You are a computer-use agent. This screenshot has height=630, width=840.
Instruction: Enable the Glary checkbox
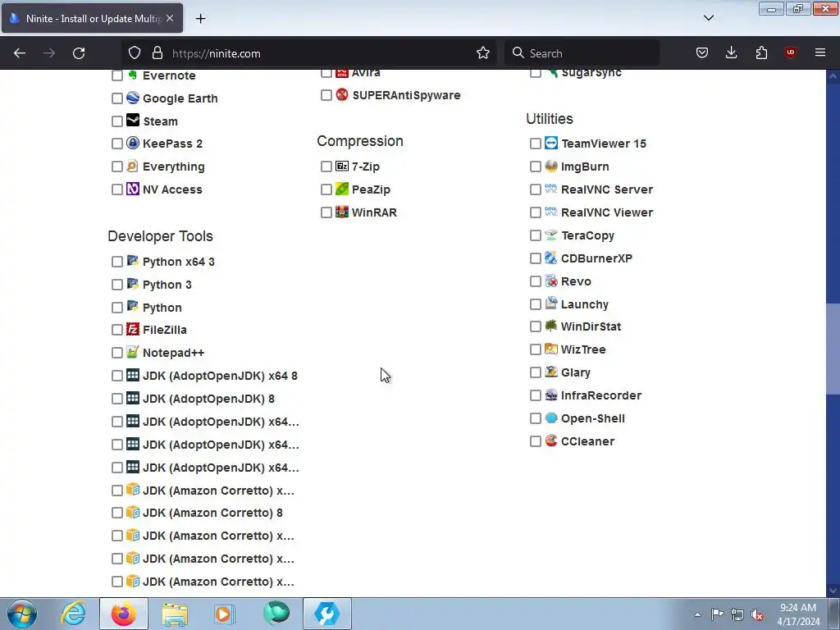(x=535, y=372)
